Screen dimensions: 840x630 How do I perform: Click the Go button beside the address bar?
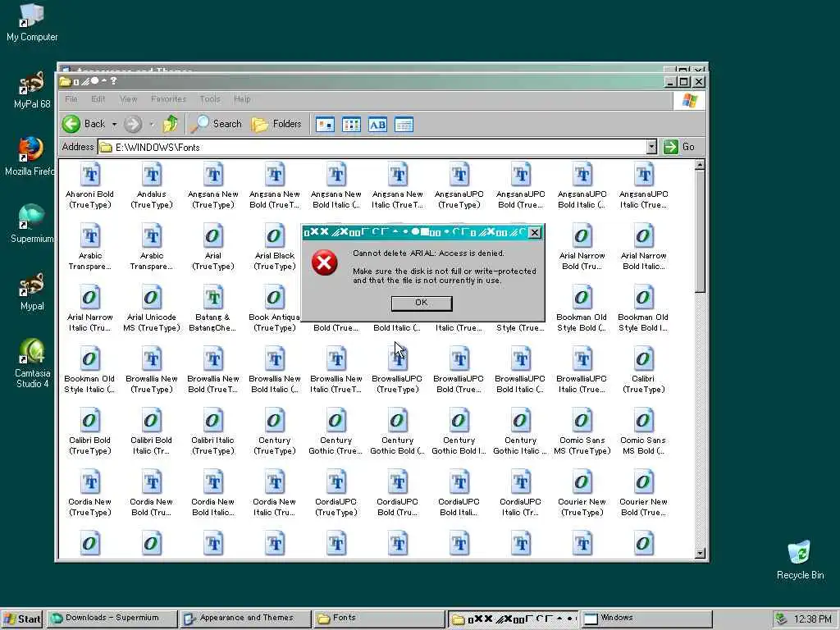click(679, 147)
